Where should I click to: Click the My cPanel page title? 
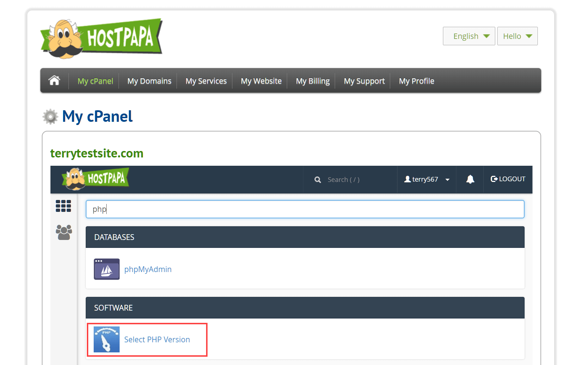97,117
